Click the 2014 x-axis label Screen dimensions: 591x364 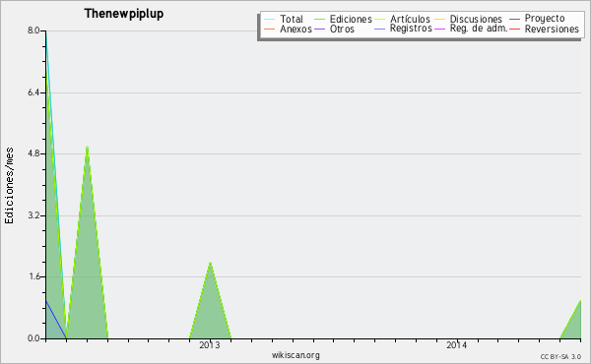click(x=456, y=345)
